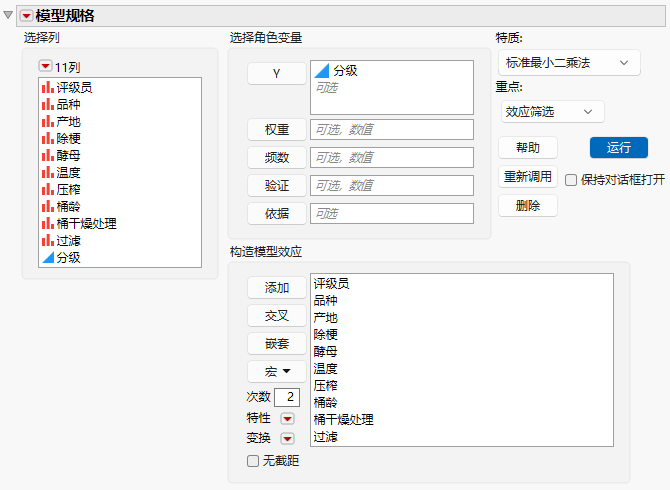This screenshot has height=490, width=670.
Task: Click continuous icon beside 分级 in column list
Action: click(48, 258)
